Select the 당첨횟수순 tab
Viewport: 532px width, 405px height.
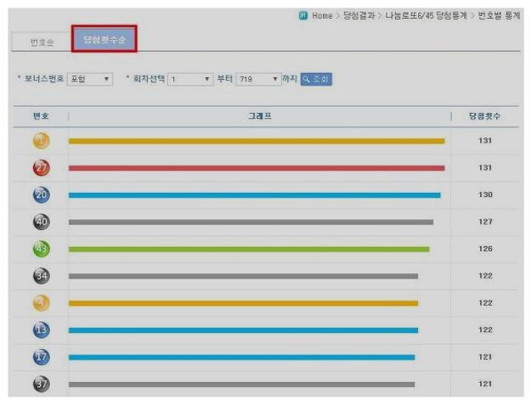(x=105, y=39)
